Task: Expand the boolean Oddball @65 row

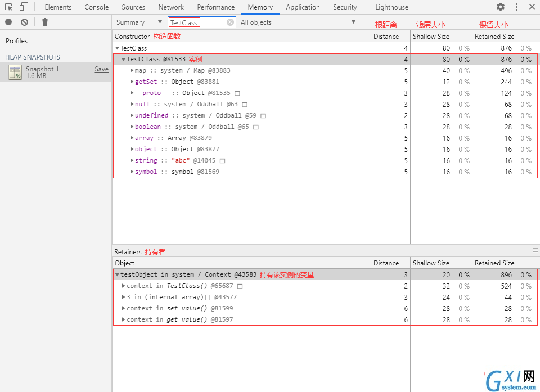Action: [132, 127]
